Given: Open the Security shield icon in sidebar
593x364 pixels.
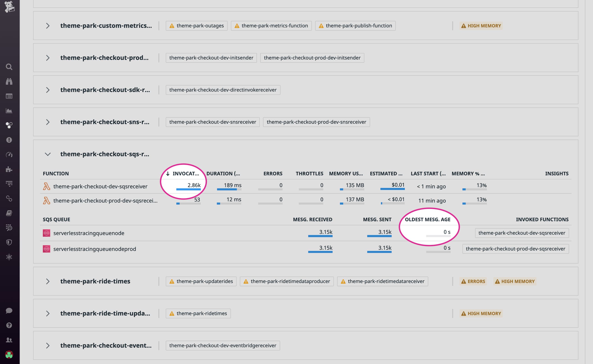Looking at the screenshot, I should point(9,242).
